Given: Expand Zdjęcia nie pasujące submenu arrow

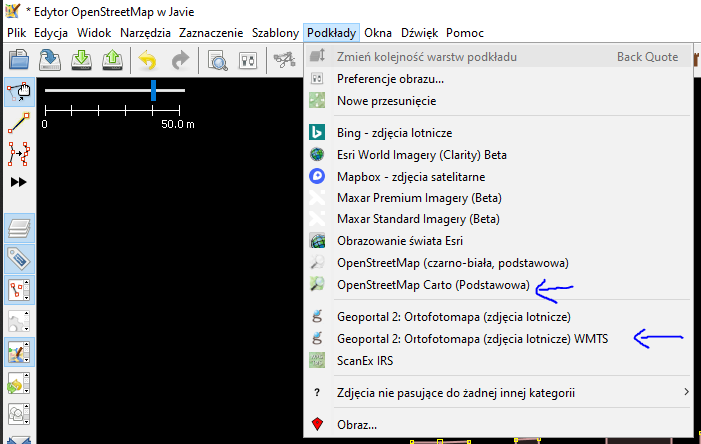Looking at the screenshot, I should pos(686,392).
